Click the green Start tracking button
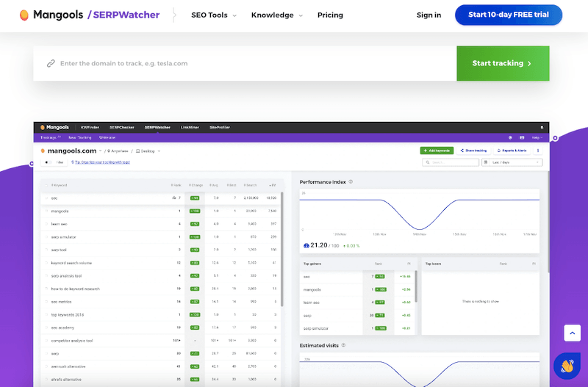The image size is (588, 387). click(x=503, y=63)
